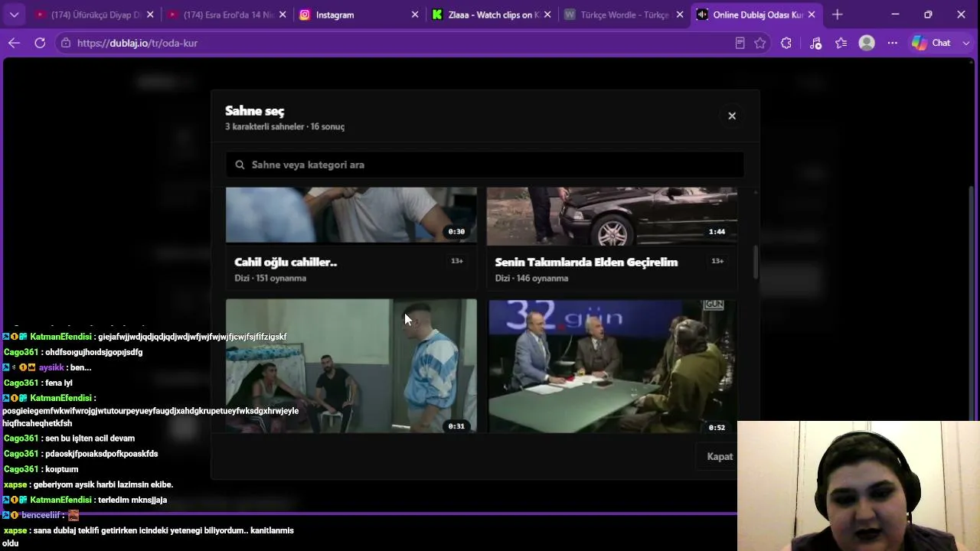Switch to the 'Üfürükçü Diyap' YouTube tab
The height and width of the screenshot is (551, 980).
click(96, 15)
